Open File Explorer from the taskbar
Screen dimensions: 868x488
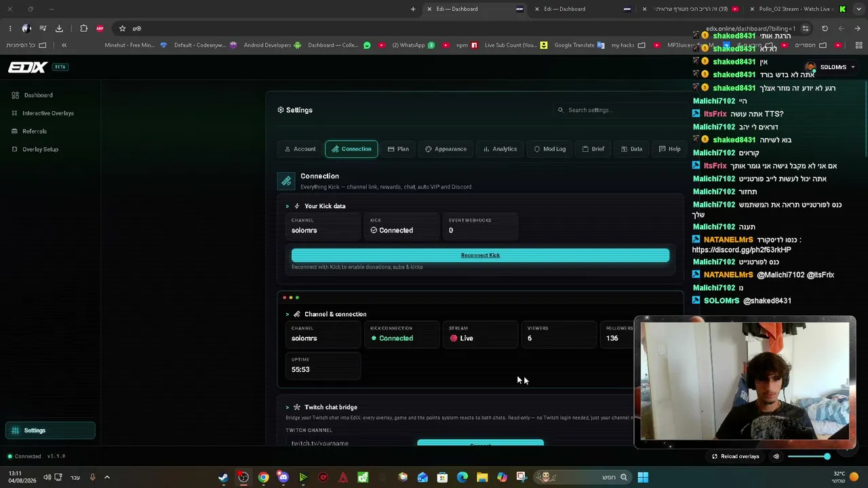[x=482, y=477]
